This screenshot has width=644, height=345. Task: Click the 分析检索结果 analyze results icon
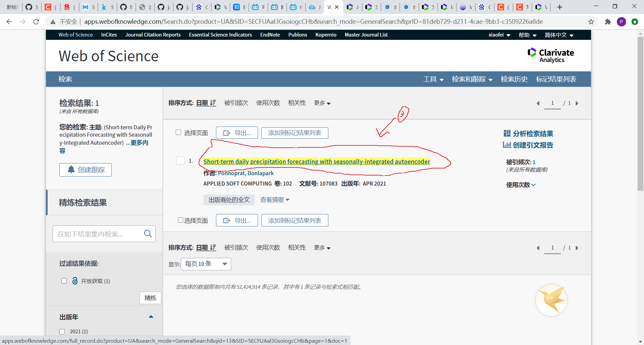tap(508, 133)
